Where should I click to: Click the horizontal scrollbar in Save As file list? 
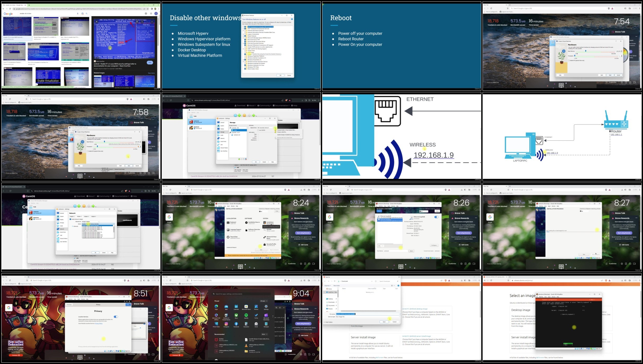point(369,311)
